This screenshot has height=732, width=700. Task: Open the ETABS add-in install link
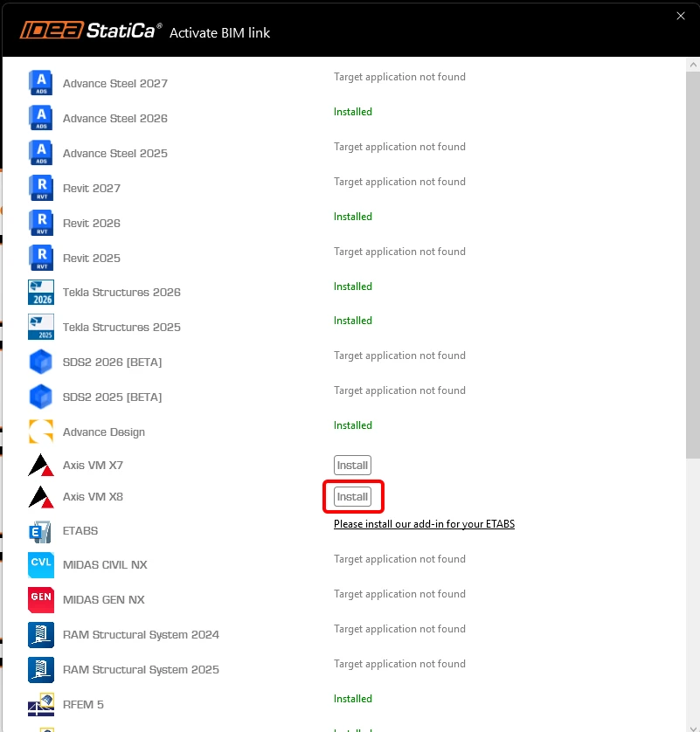point(424,524)
